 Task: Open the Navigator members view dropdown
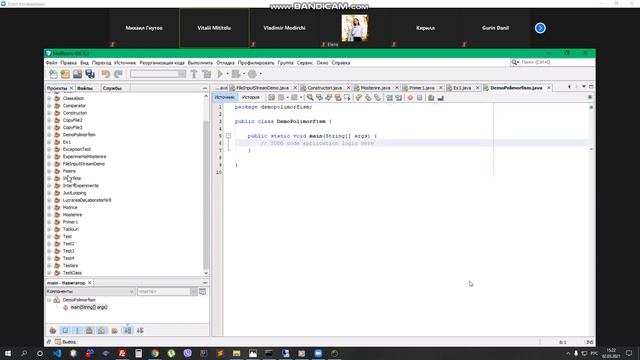[x=90, y=291]
